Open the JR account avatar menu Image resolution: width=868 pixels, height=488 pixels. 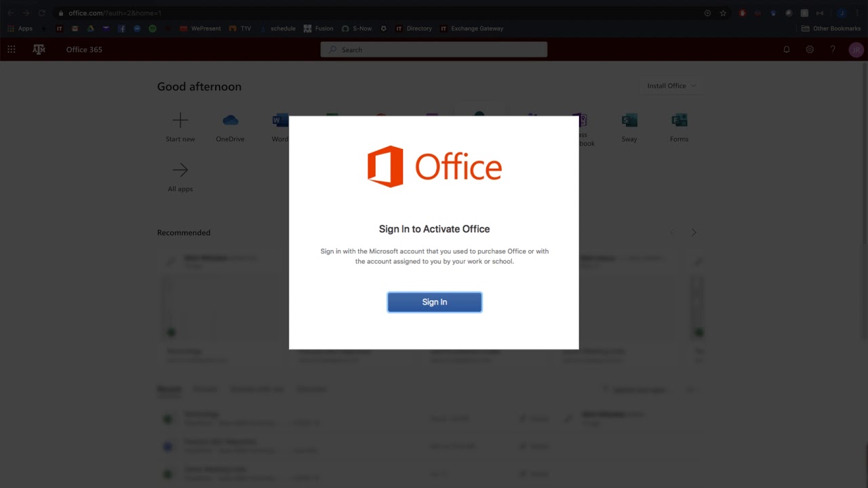tap(856, 49)
